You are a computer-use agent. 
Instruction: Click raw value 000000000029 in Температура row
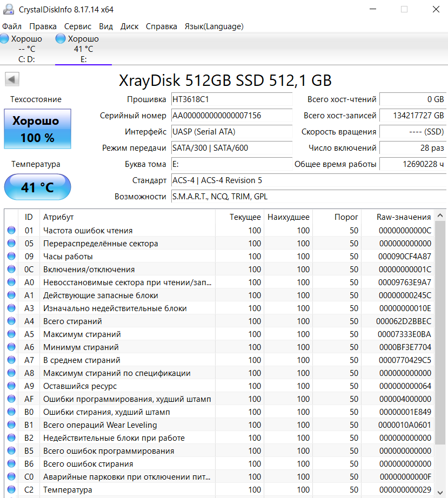tap(405, 490)
